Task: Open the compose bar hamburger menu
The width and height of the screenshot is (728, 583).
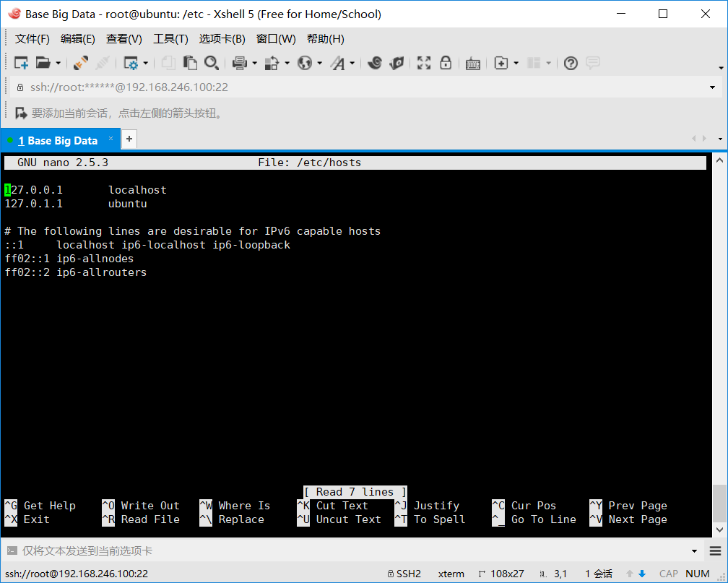Action: tap(715, 551)
